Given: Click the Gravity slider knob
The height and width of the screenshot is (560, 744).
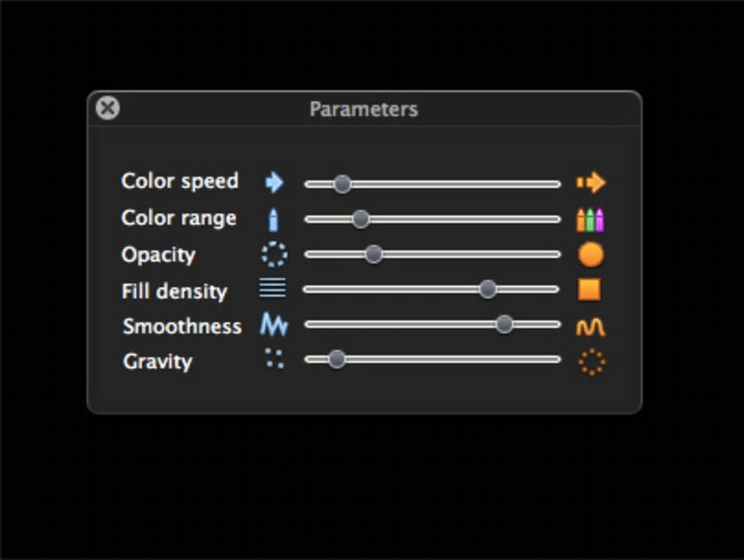Looking at the screenshot, I should tap(336, 359).
